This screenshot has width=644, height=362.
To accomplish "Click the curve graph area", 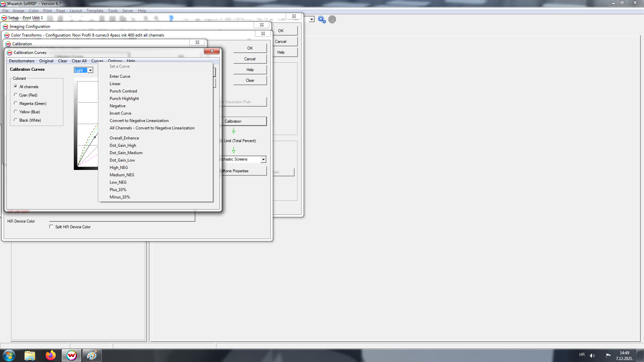I will click(88, 124).
